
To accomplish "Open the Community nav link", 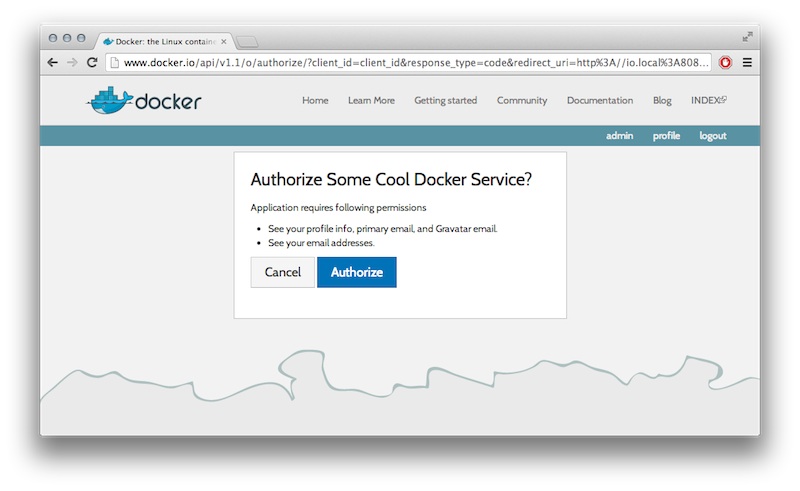I will (x=522, y=101).
